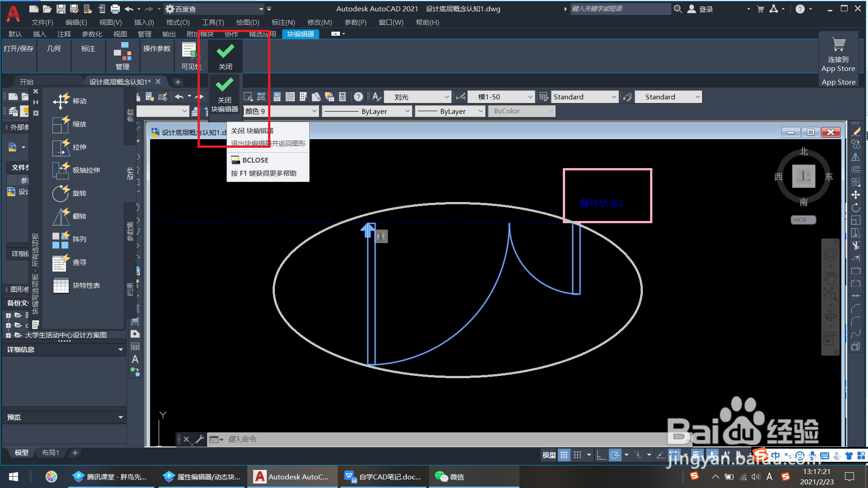Toggle the drawing grid display in status bar
This screenshot has width=868, height=488.
coord(564,455)
